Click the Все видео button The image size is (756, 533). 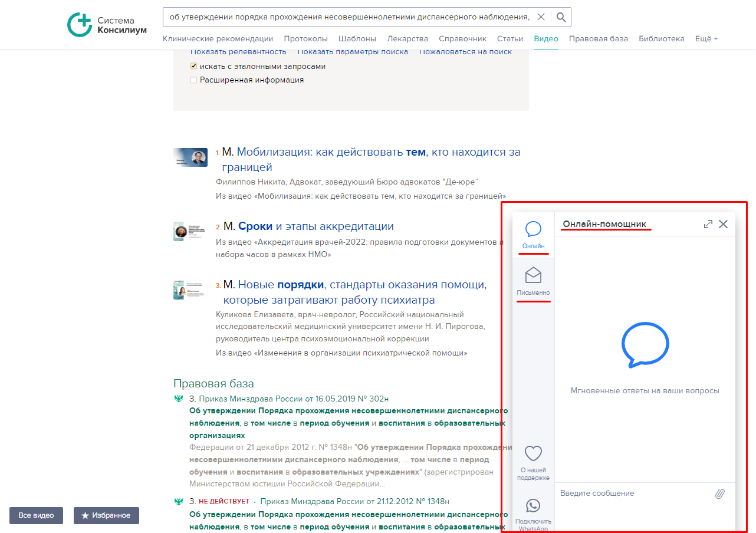pos(36,515)
